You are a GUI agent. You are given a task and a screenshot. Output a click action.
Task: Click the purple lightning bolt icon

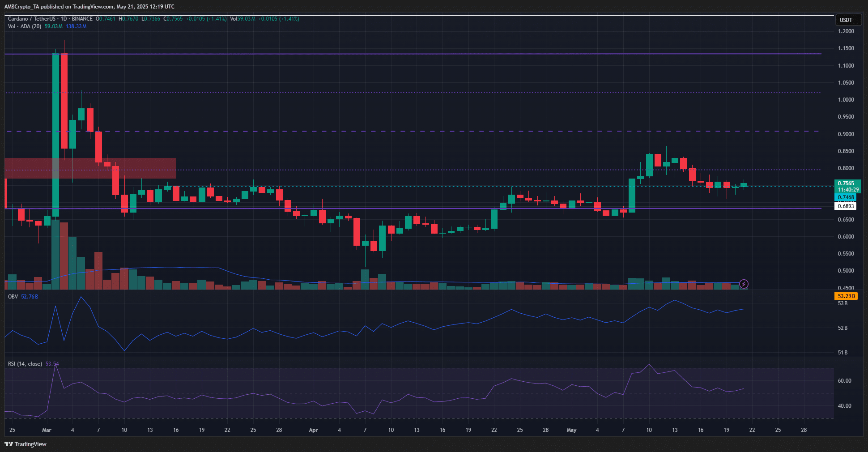[744, 284]
